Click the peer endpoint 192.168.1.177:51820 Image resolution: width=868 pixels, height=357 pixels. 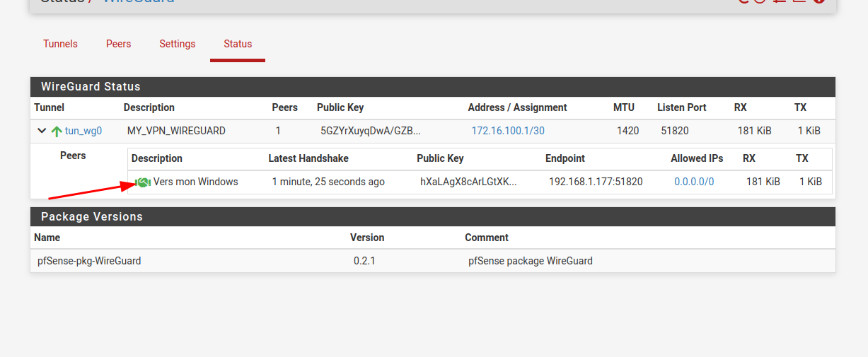(x=596, y=182)
